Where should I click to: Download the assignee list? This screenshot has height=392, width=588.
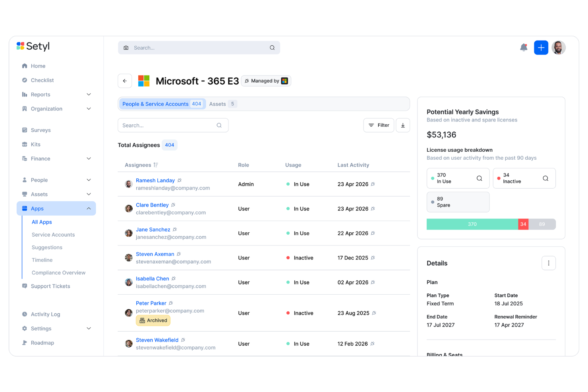pos(403,125)
